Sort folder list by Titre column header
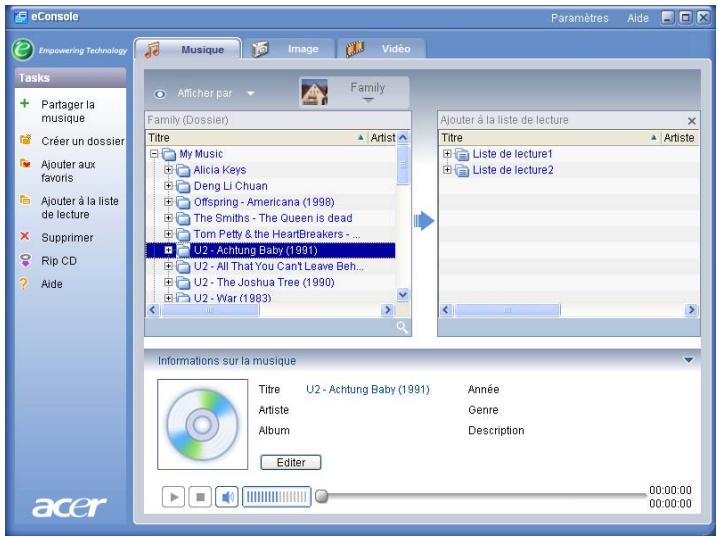The height and width of the screenshot is (537, 718). [x=256, y=138]
